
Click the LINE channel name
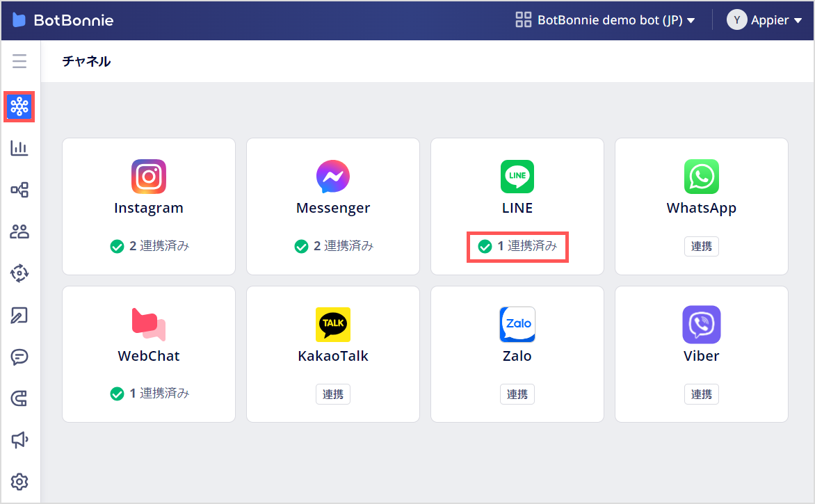click(517, 208)
